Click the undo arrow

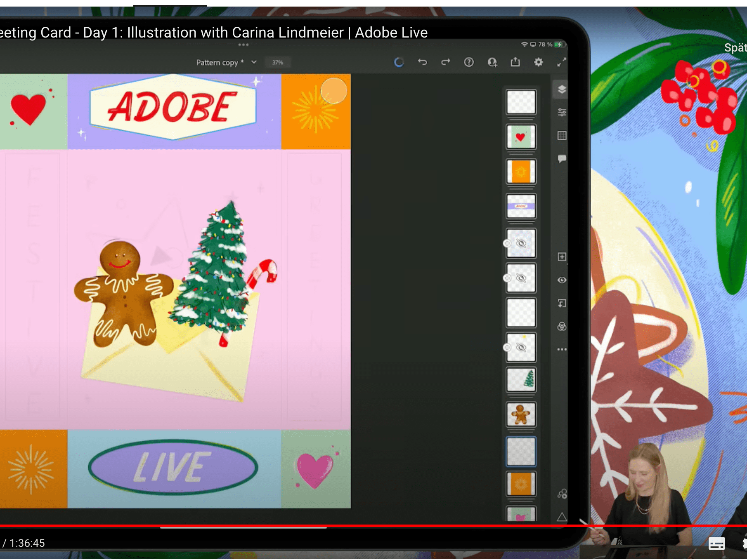pyautogui.click(x=422, y=62)
